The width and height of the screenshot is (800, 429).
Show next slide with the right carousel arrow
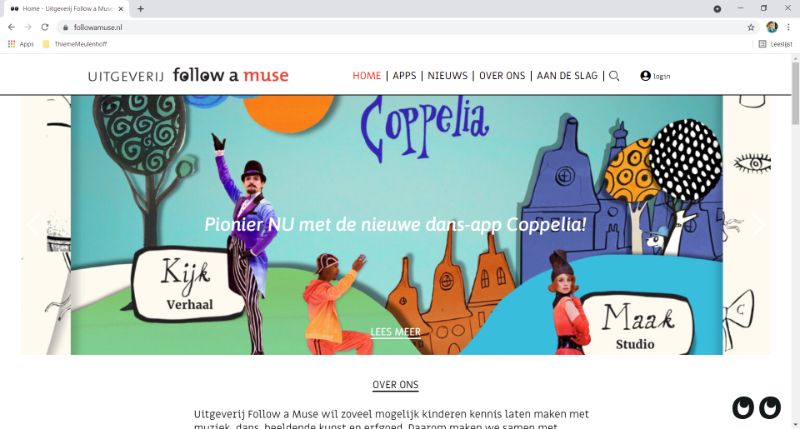click(x=758, y=223)
